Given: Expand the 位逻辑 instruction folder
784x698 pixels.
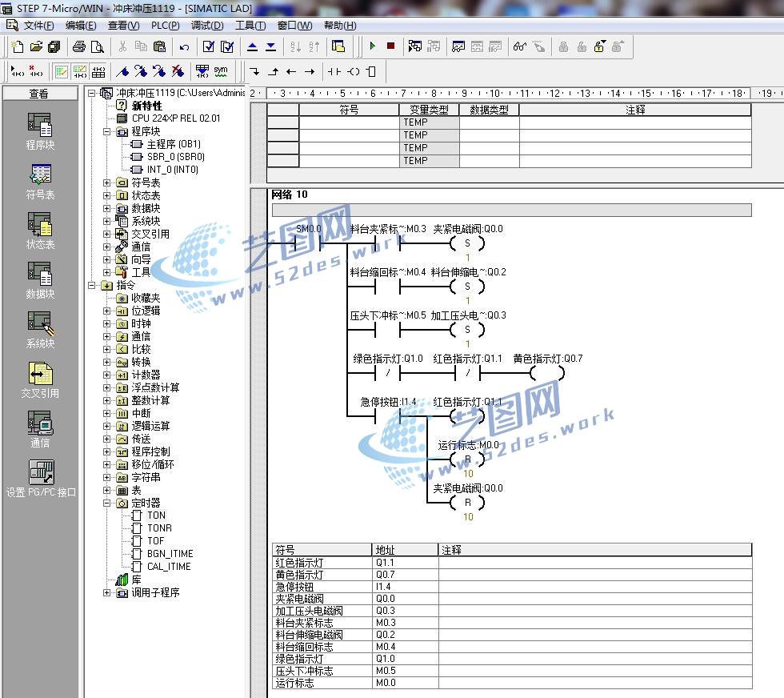Looking at the screenshot, I should [x=106, y=311].
